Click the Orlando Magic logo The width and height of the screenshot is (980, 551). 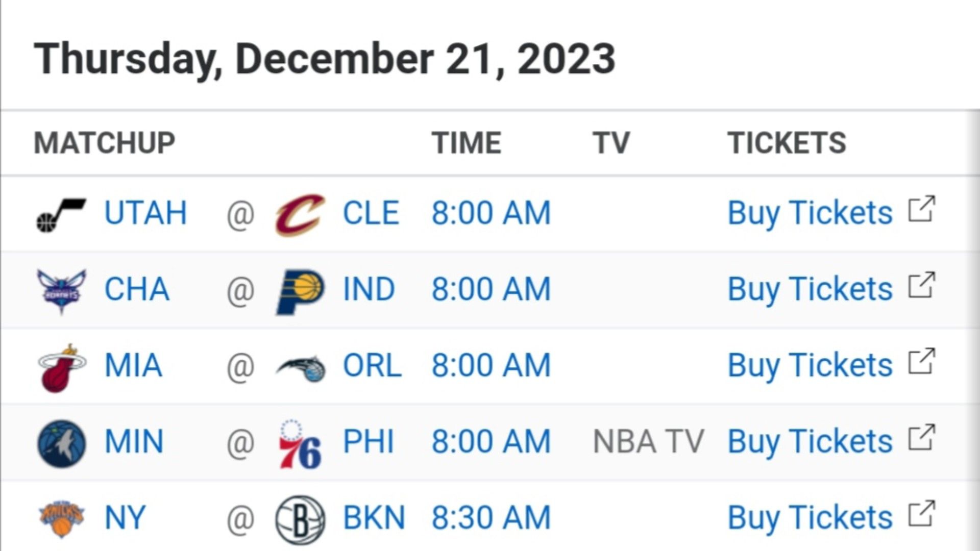301,368
